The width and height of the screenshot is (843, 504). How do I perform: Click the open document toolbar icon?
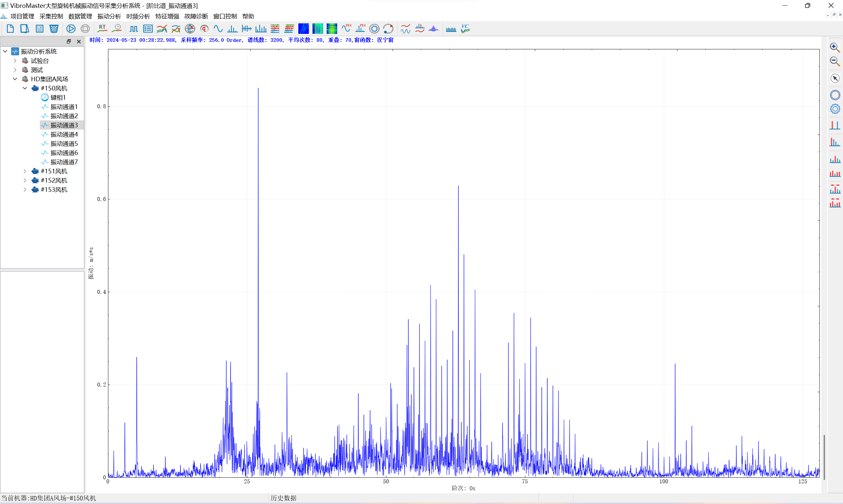pos(24,29)
